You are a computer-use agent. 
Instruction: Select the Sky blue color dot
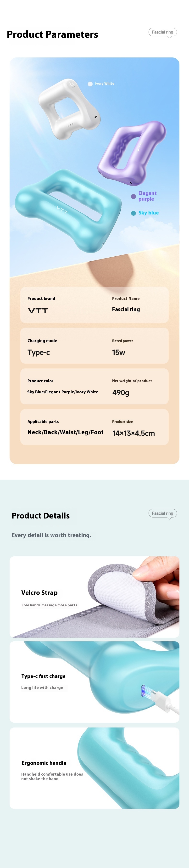[x=133, y=213]
